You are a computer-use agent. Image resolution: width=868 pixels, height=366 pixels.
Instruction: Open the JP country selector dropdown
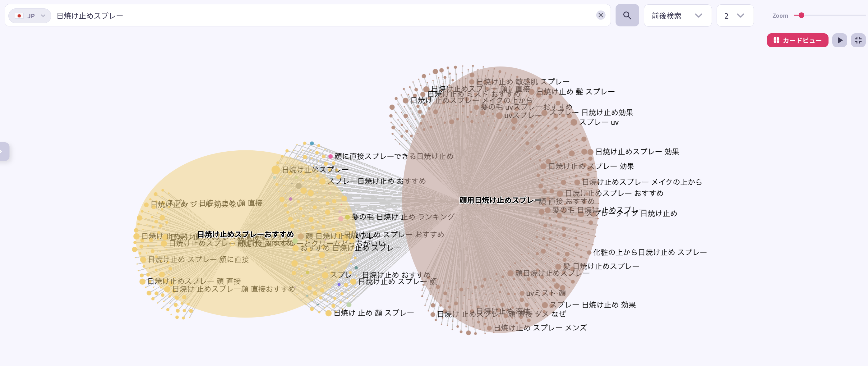30,16
